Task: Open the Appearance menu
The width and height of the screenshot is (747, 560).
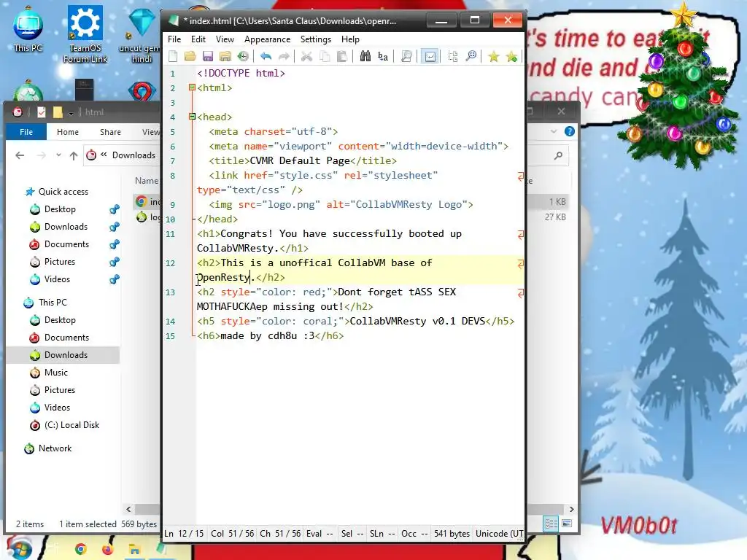Action: [267, 39]
